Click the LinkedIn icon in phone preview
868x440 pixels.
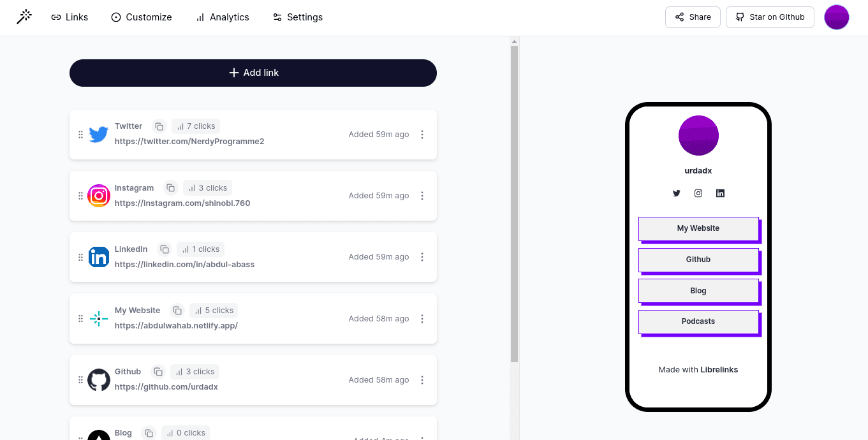coord(720,193)
